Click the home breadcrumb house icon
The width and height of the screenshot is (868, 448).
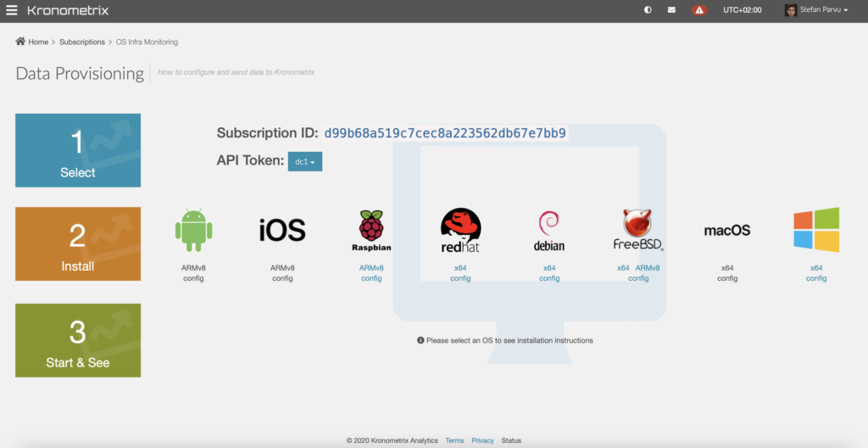pos(20,42)
